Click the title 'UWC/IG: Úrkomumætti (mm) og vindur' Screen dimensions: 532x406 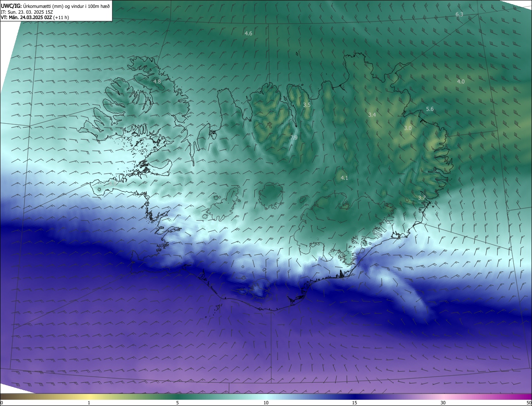(55, 6)
